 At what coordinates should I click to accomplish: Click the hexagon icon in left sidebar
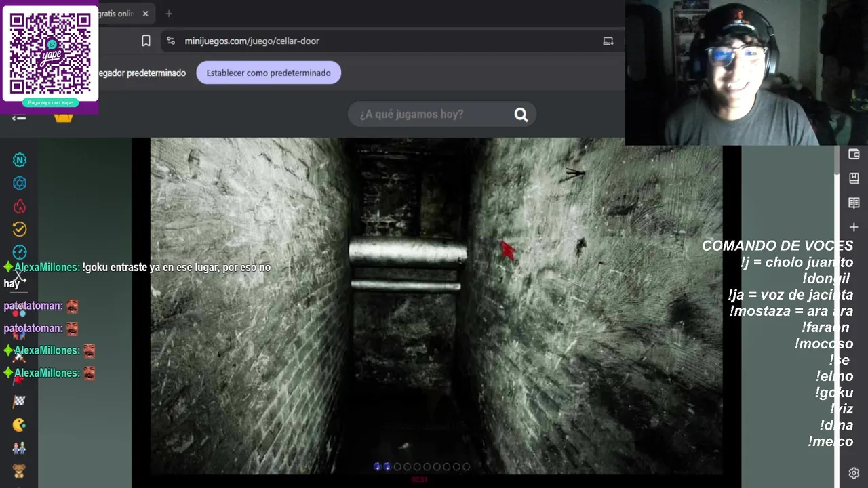point(20,183)
